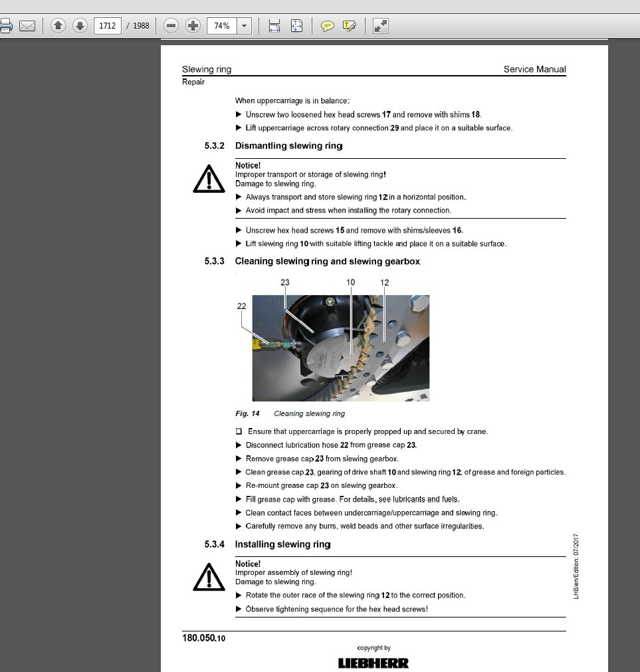Viewport: 640px width, 672px height.
Task: Zoom out with the minus button
Action: point(171,26)
